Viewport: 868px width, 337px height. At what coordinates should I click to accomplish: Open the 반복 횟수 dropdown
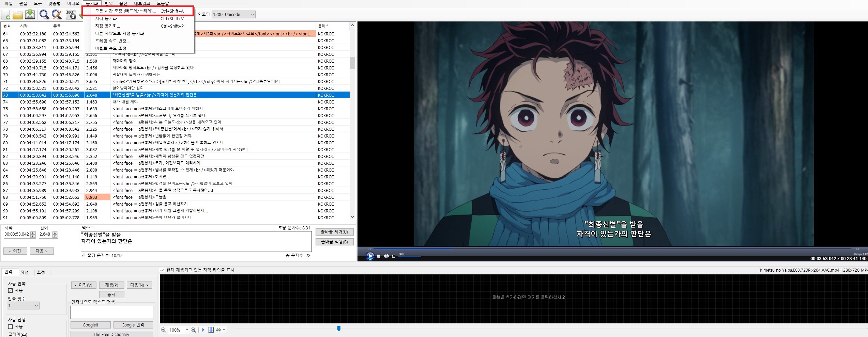[x=23, y=305]
